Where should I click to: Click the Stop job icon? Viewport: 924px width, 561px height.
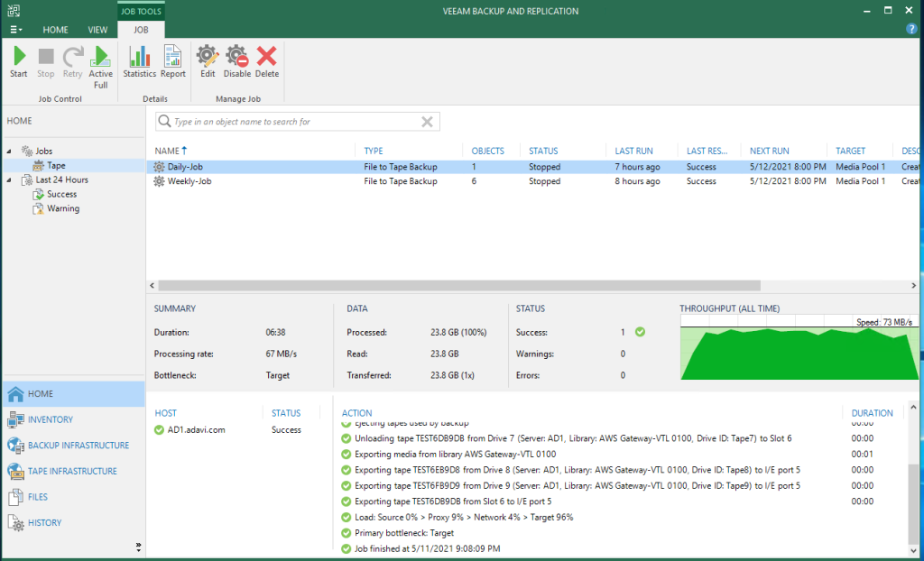(45, 62)
